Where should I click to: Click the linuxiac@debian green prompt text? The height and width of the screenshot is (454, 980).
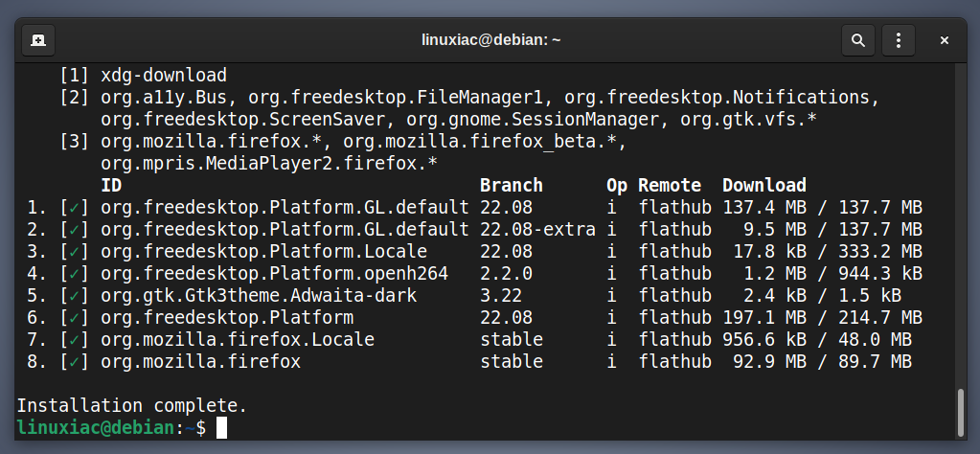tap(96, 428)
